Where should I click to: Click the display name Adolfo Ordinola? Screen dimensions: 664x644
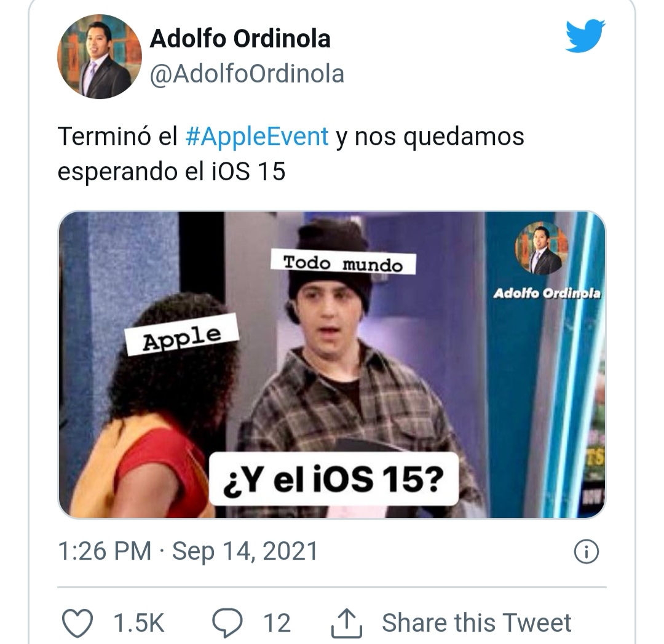pyautogui.click(x=240, y=39)
